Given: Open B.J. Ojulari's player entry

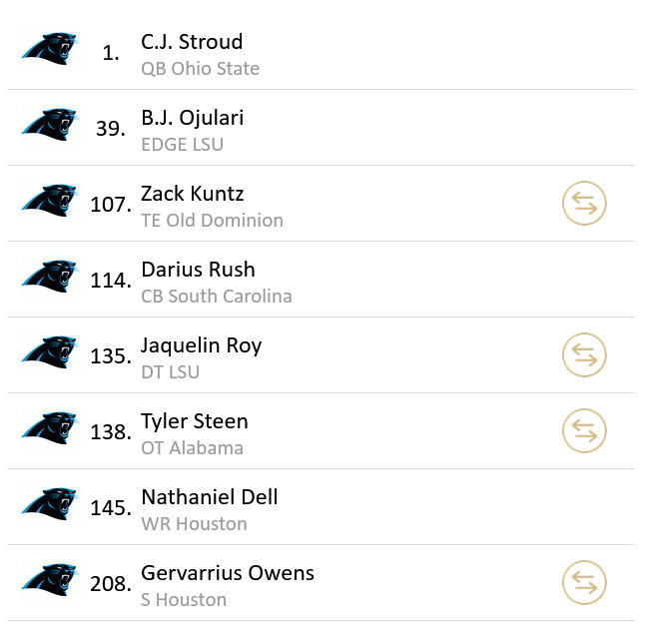Looking at the screenshot, I should [192, 118].
